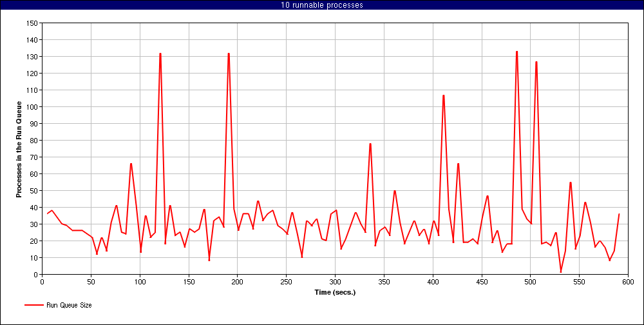The image size is (644, 325).
Task: Click the x-axis value 550
Action: click(579, 282)
